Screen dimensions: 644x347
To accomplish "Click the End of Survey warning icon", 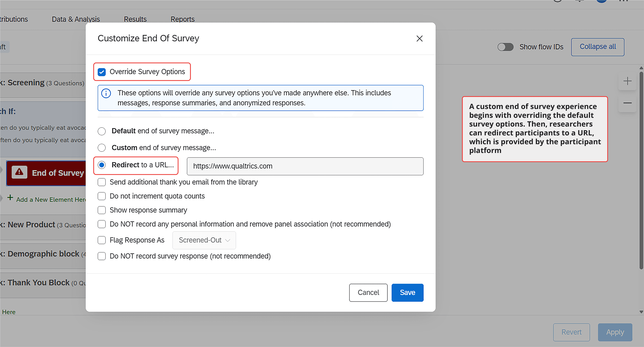I will tap(19, 172).
